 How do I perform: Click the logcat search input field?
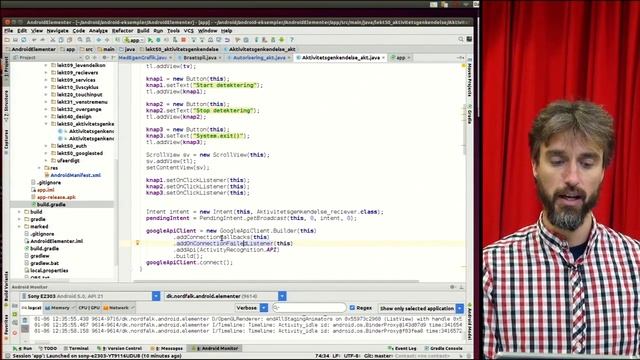[309, 308]
